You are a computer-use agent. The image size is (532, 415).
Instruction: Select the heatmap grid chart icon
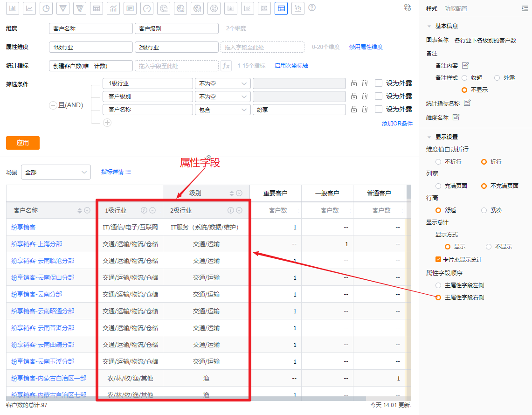coord(264,8)
